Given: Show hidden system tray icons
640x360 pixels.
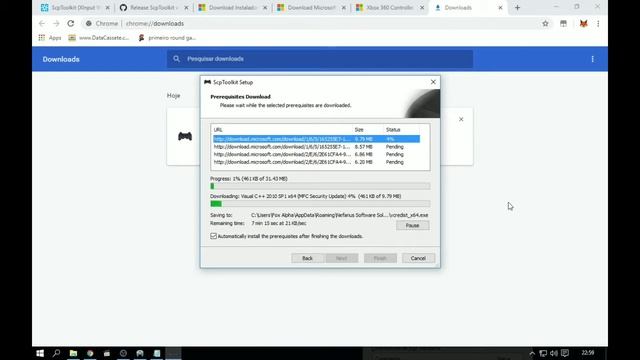Looking at the screenshot, I should click(532, 353).
